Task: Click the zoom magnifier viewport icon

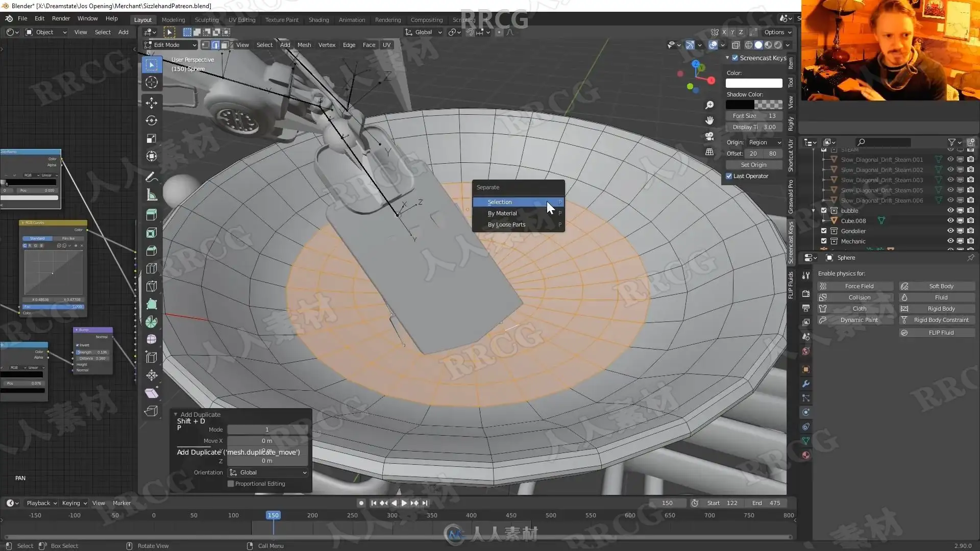Action: pyautogui.click(x=709, y=105)
